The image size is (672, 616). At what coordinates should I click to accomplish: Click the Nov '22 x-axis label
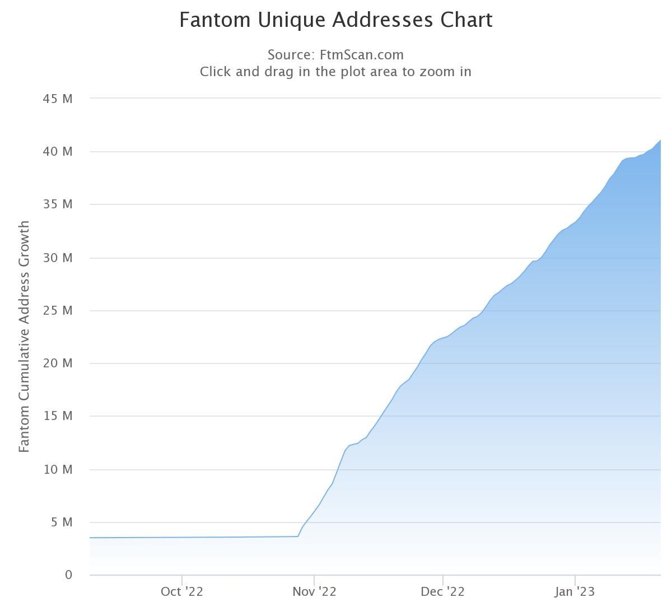[x=314, y=592]
